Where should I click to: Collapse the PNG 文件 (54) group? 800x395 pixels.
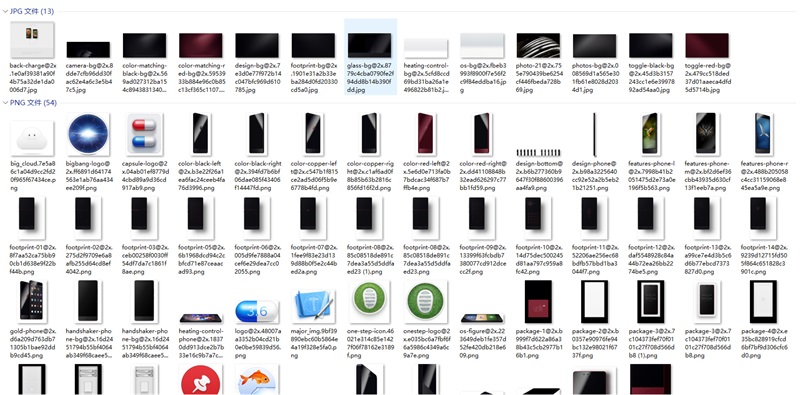(5, 103)
